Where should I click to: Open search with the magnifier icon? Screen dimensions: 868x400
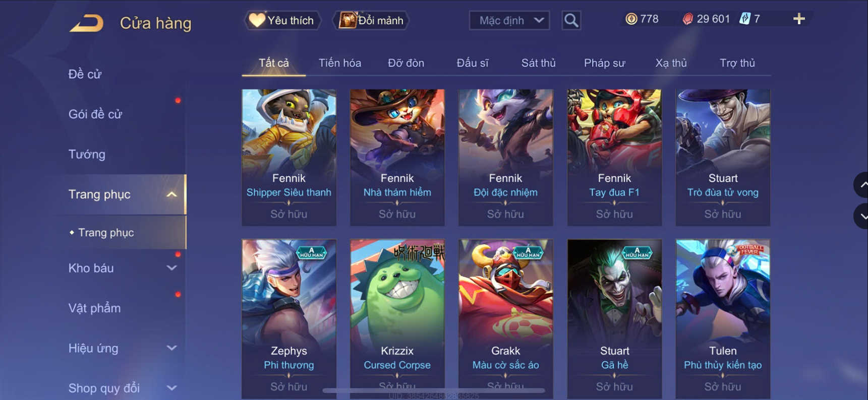(571, 21)
